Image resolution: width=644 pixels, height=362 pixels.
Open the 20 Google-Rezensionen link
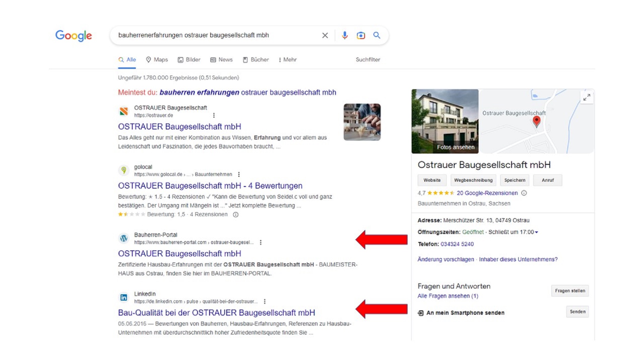(x=487, y=193)
